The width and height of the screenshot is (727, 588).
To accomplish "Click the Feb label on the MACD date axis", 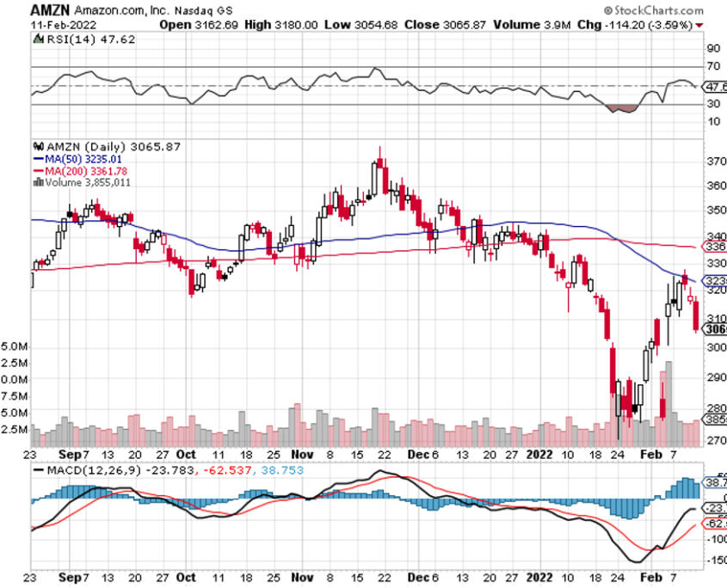I will pyautogui.click(x=651, y=578).
